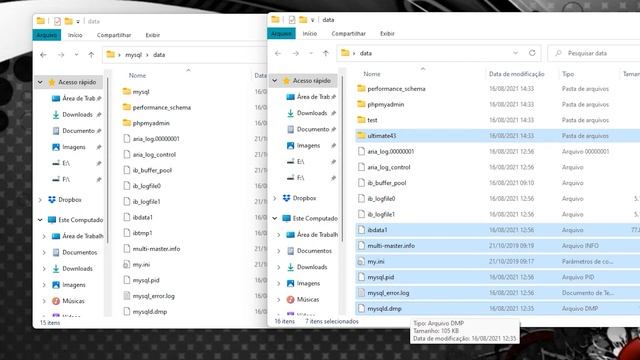Open address history dropdown in right window

pos(516,53)
